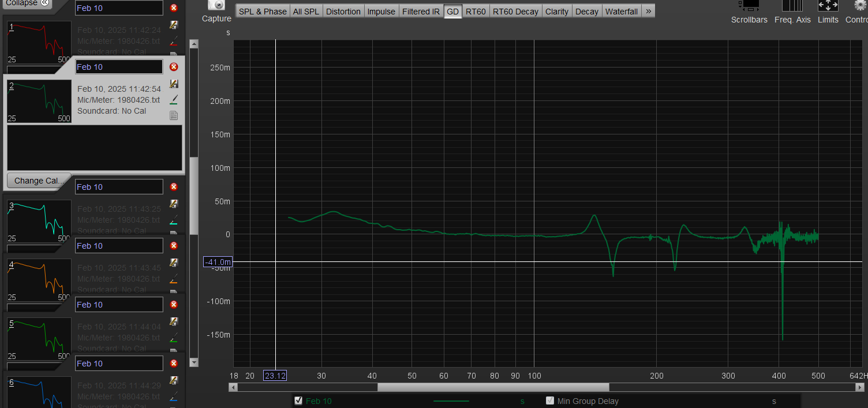Open the Waterfall tab
This screenshot has height=408, width=868.
coord(622,12)
